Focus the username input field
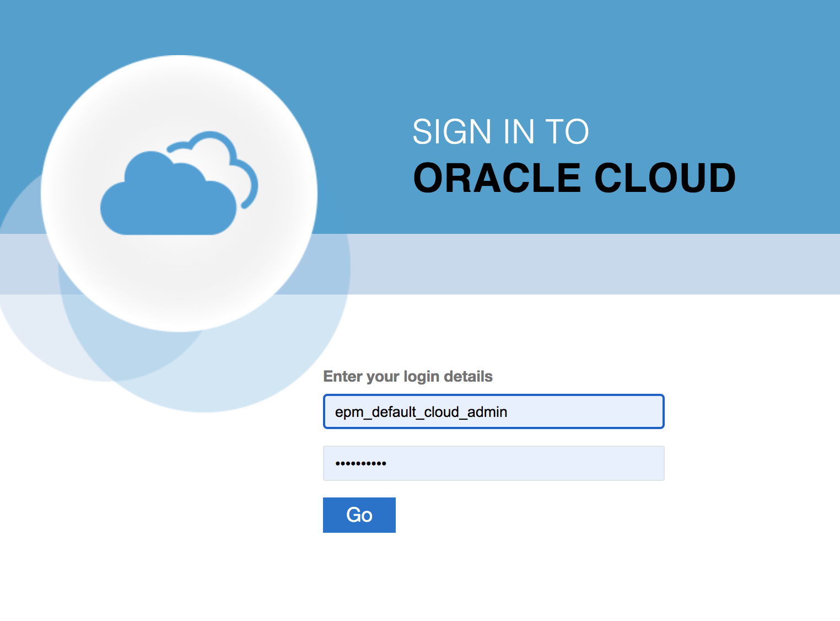The image size is (840, 621). 579,411
